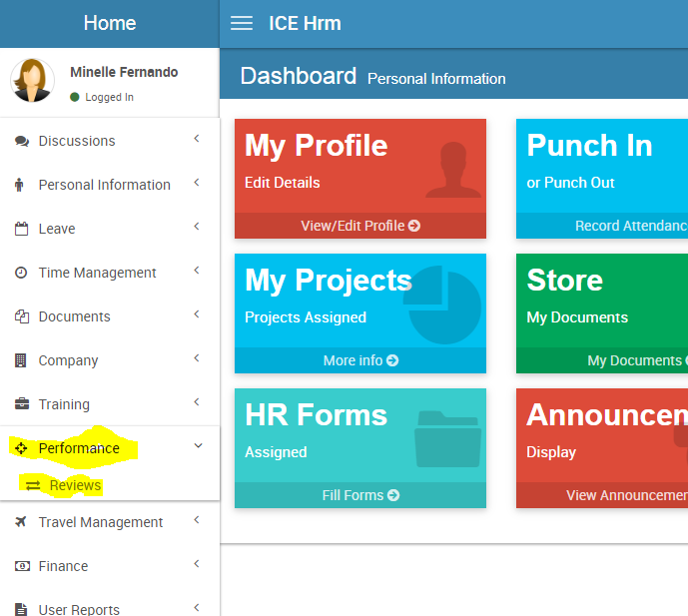Image resolution: width=688 pixels, height=616 pixels.
Task: Click the Finance money icon
Action: [x=22, y=566]
